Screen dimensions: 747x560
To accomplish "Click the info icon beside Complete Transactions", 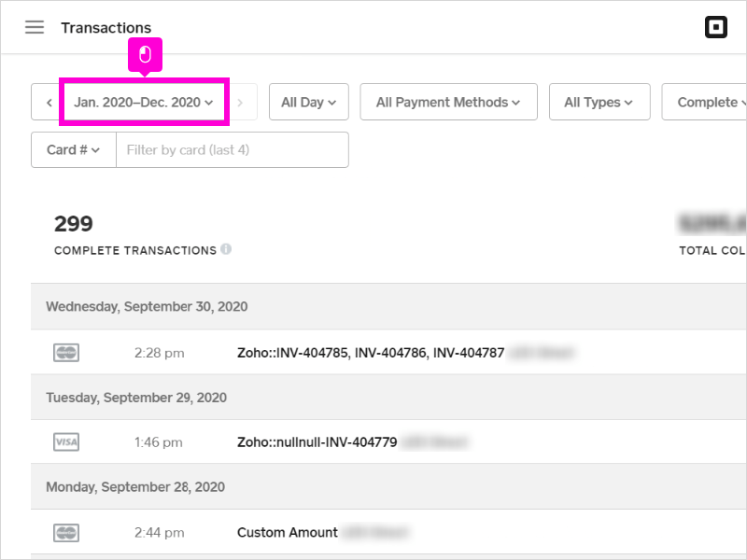I will pos(225,250).
